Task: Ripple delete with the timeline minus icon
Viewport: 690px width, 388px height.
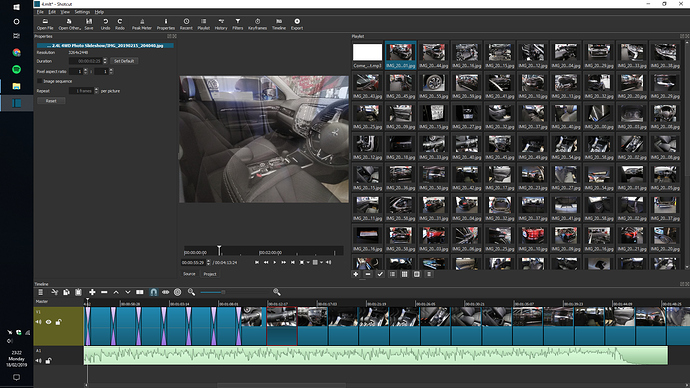Action: (x=104, y=292)
